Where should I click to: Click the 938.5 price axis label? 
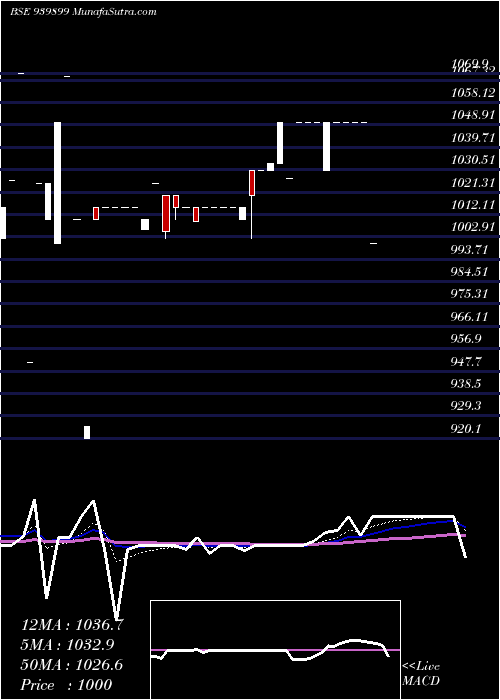click(x=467, y=383)
